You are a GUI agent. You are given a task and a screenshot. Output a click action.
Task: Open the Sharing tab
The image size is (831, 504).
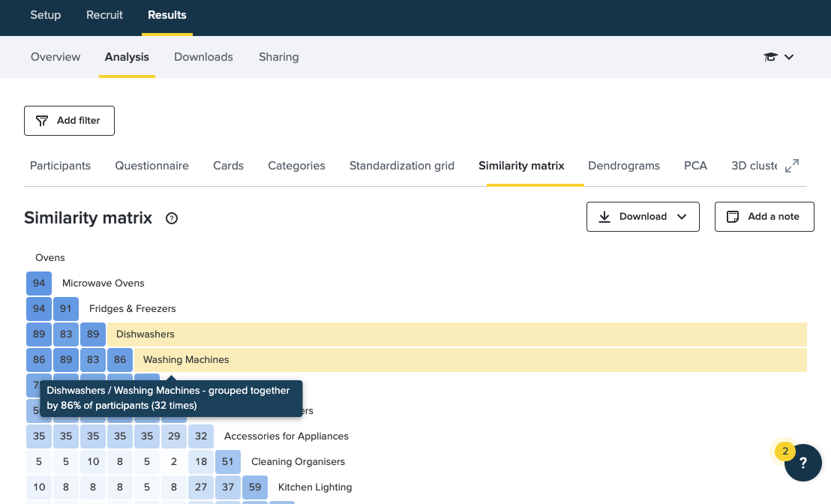278,57
